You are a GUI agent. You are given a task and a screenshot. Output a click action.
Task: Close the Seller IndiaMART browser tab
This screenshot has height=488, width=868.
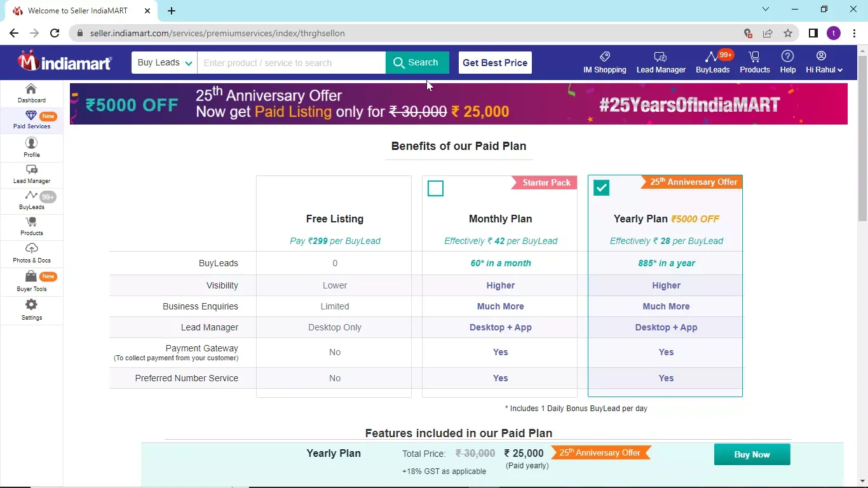tap(147, 11)
